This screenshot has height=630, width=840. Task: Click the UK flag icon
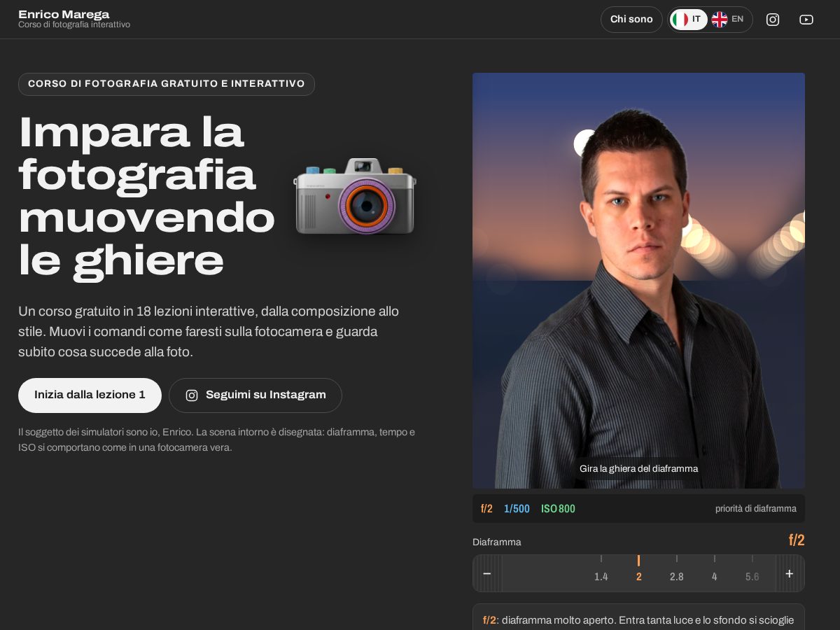pos(720,20)
